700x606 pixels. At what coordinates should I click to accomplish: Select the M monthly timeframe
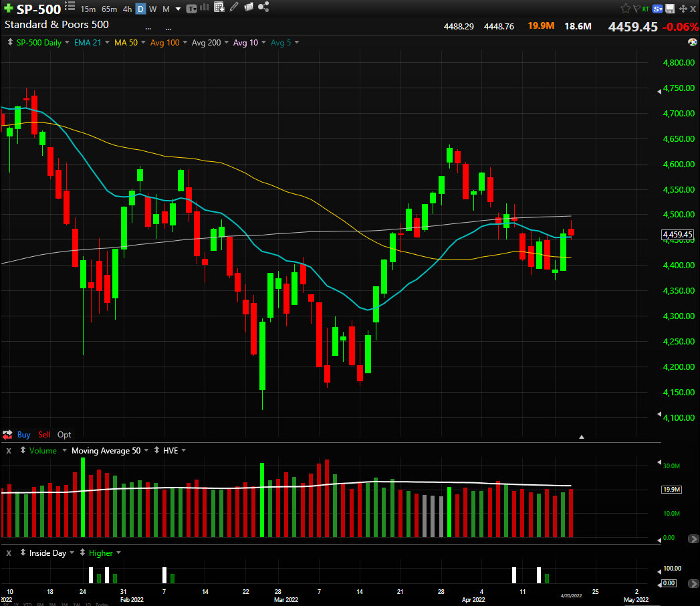(x=166, y=9)
